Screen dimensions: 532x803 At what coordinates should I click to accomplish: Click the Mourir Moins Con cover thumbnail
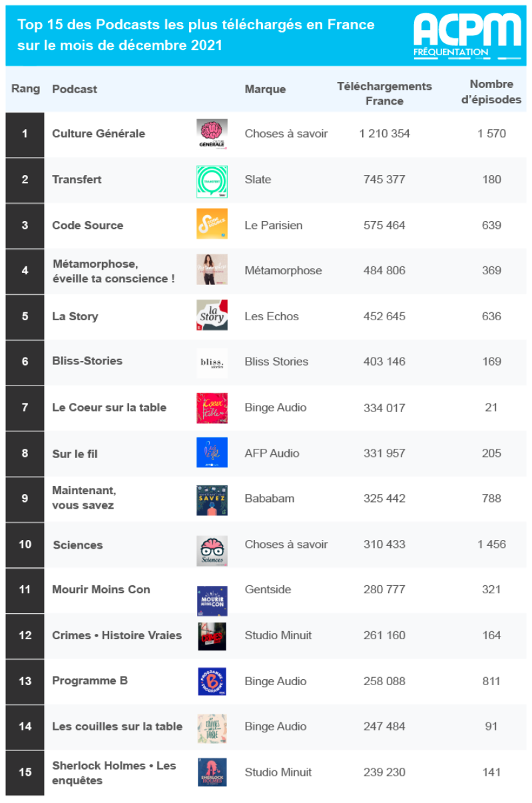pos(212,601)
